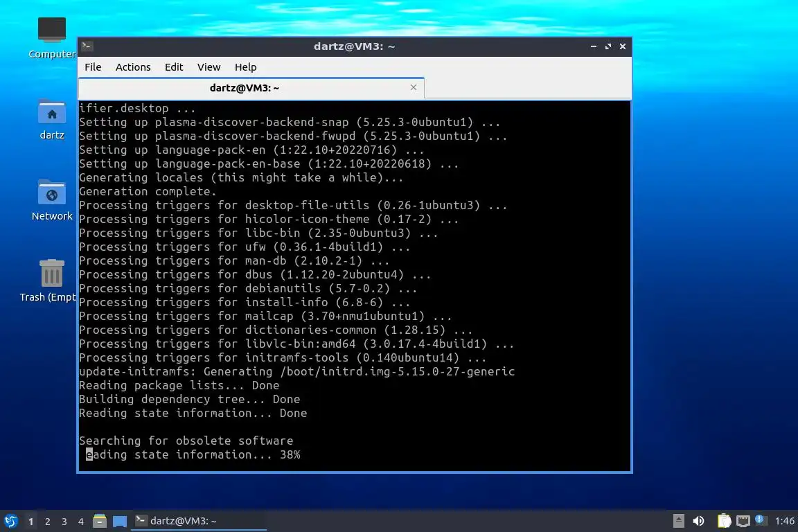798x532 pixels.
Task: Click the dartz@VM3 taskbar window button
Action: (x=199, y=521)
